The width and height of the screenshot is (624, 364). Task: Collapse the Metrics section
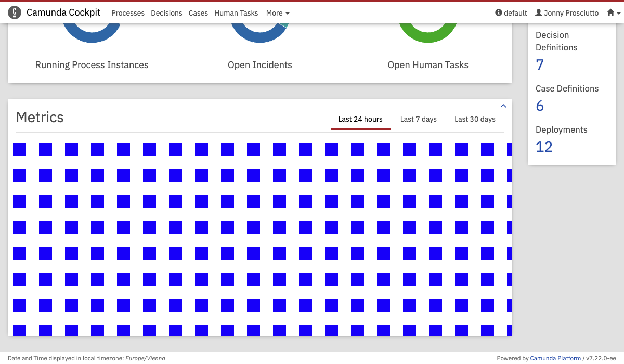(x=503, y=106)
